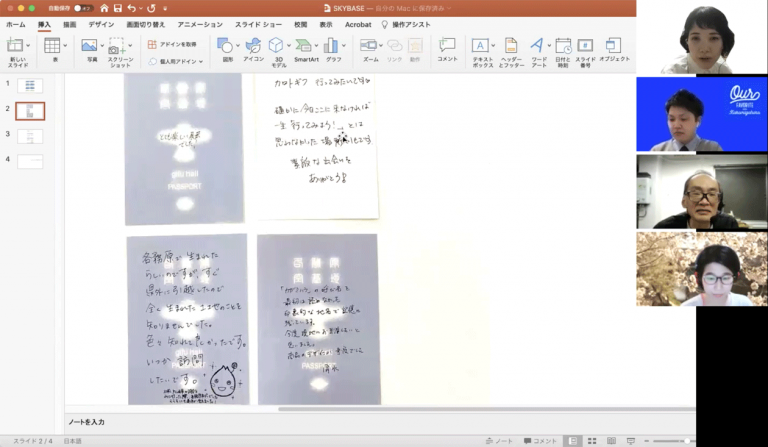Insert a Text Box (テキストボックス)

click(480, 46)
